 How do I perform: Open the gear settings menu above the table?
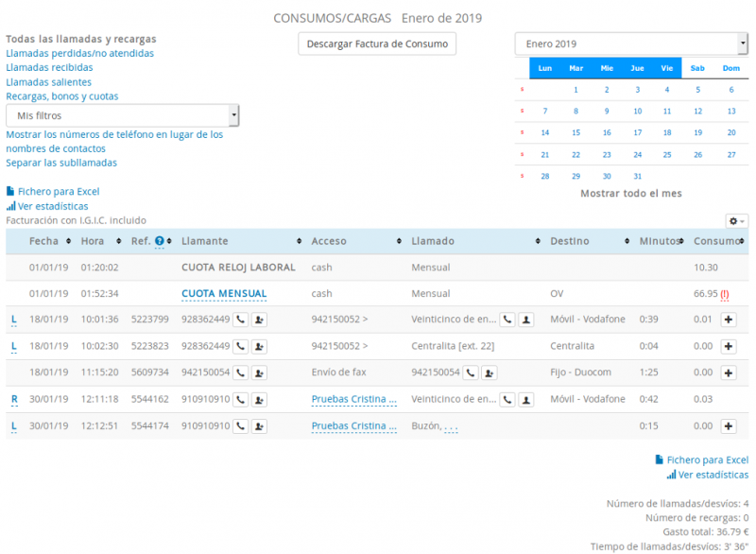pyautogui.click(x=736, y=220)
